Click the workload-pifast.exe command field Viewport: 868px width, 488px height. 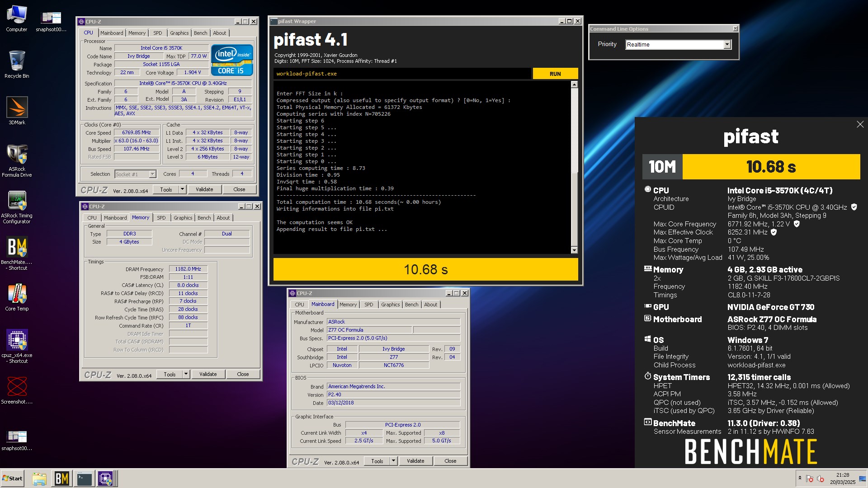click(402, 74)
